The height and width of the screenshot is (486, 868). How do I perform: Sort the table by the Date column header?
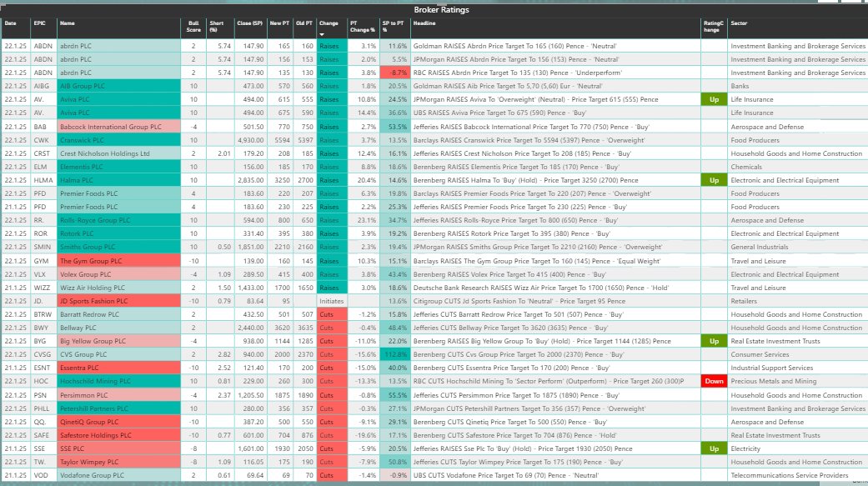11,23
